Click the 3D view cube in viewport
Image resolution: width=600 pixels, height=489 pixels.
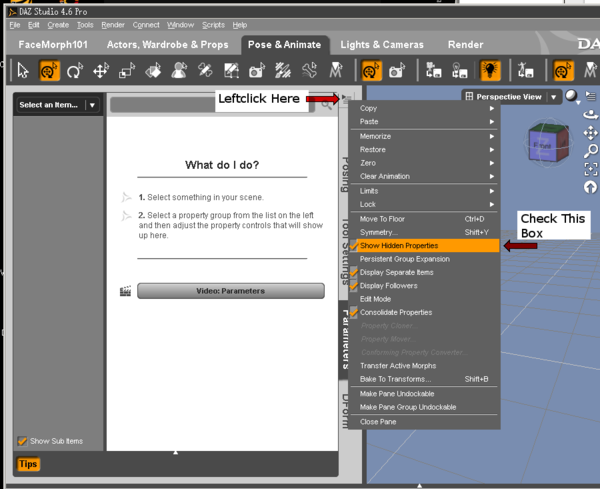coord(547,142)
